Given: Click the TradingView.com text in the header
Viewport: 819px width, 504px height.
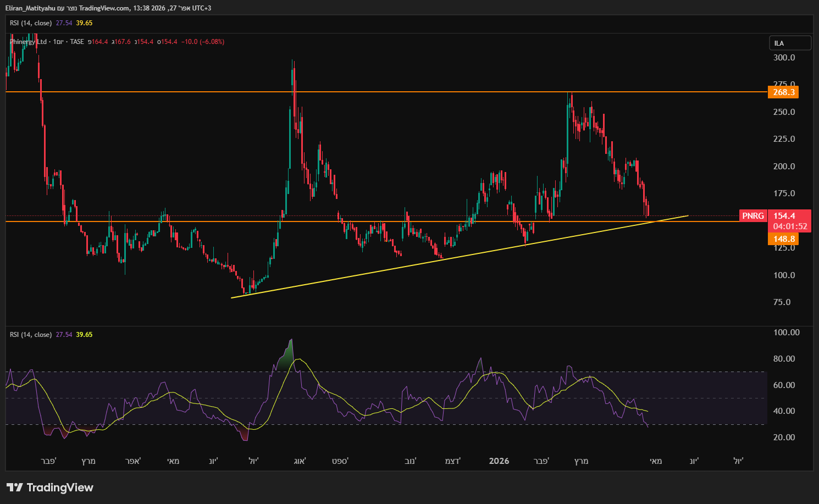Looking at the screenshot, I should (x=104, y=8).
